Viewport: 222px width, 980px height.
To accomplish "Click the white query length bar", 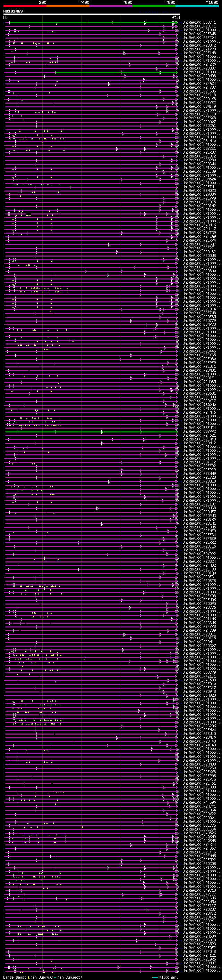I will click(x=91, y=14).
